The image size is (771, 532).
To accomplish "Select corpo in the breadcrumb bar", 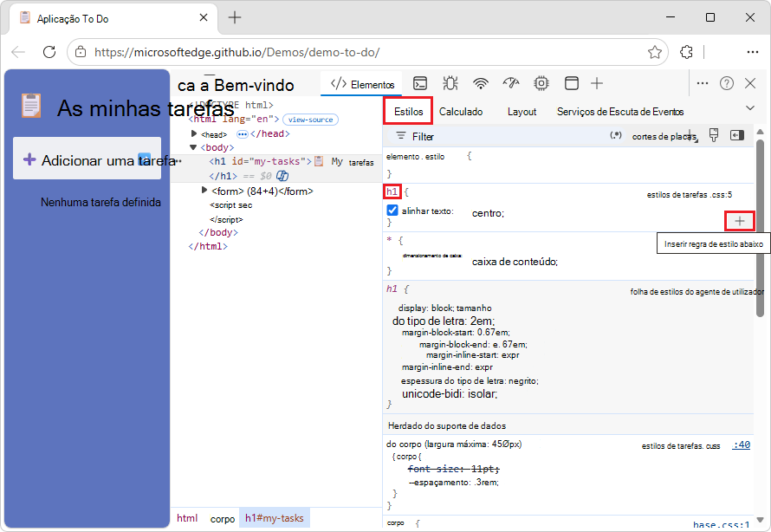I will (x=223, y=519).
